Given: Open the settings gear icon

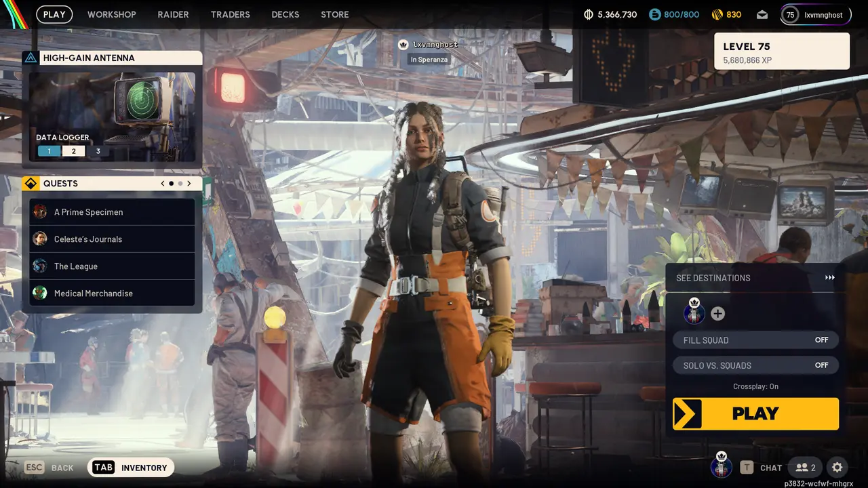Looking at the screenshot, I should point(837,468).
